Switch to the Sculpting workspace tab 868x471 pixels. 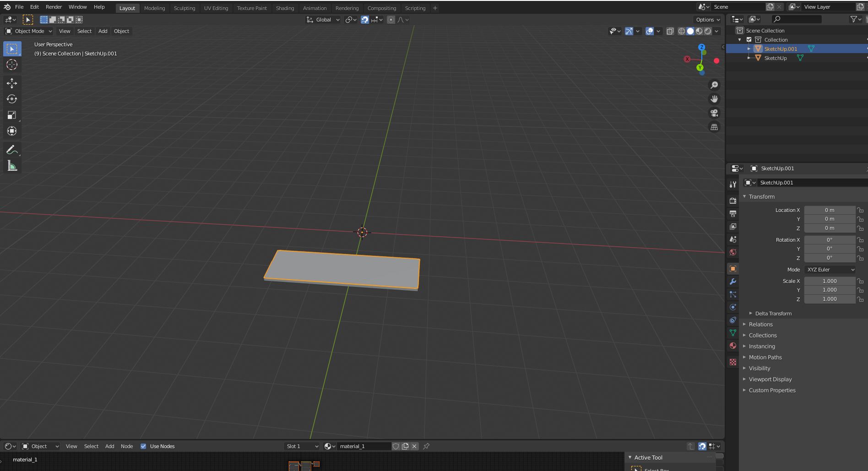click(184, 8)
